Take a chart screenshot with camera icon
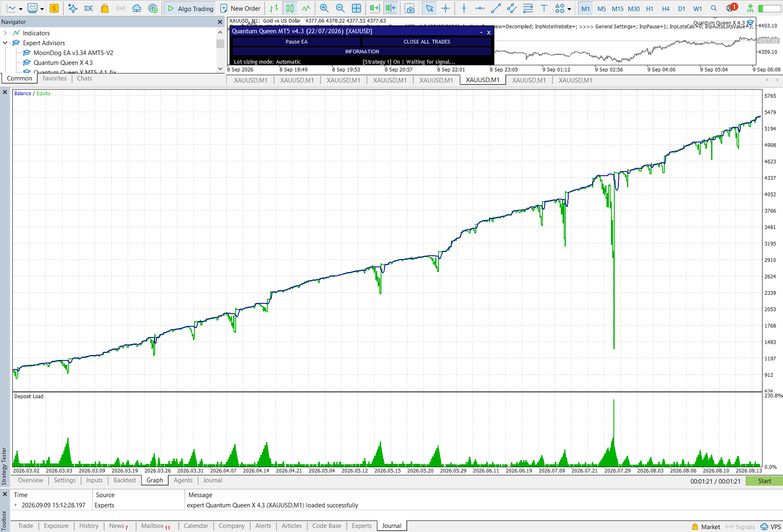Screen dimensions: 783x532 click(x=409, y=9)
